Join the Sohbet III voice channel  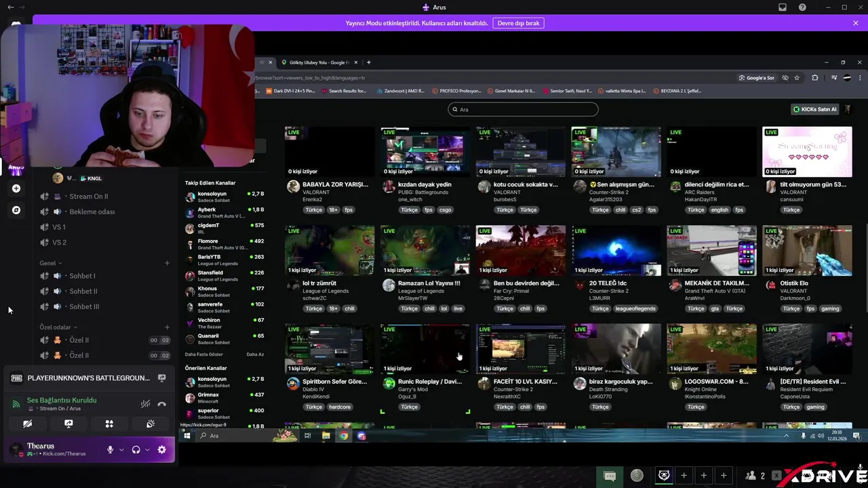coord(104,306)
